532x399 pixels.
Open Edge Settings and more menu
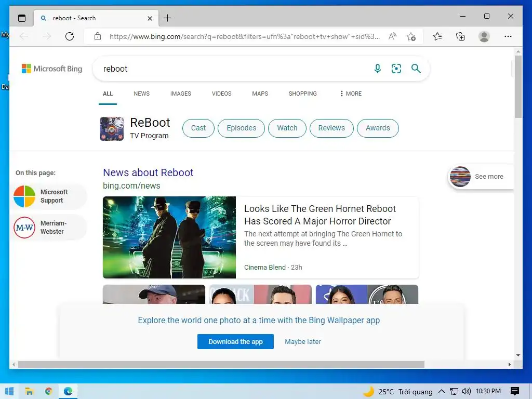tap(508, 36)
